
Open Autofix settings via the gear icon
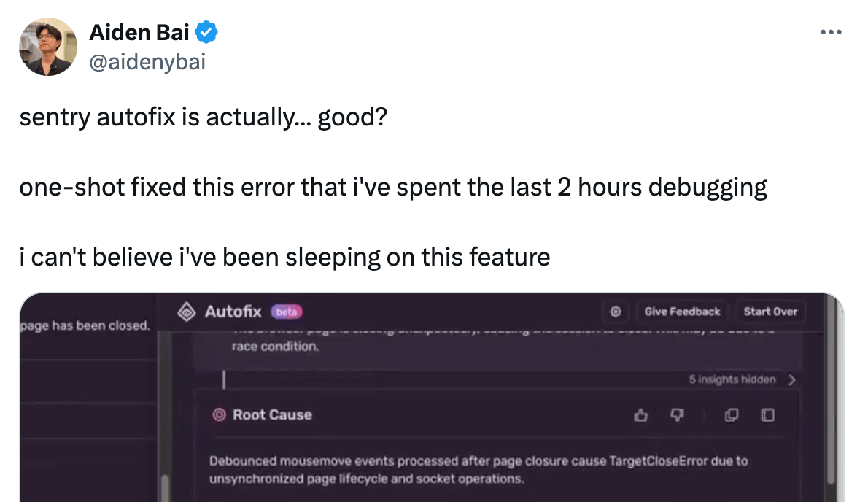[x=615, y=312]
